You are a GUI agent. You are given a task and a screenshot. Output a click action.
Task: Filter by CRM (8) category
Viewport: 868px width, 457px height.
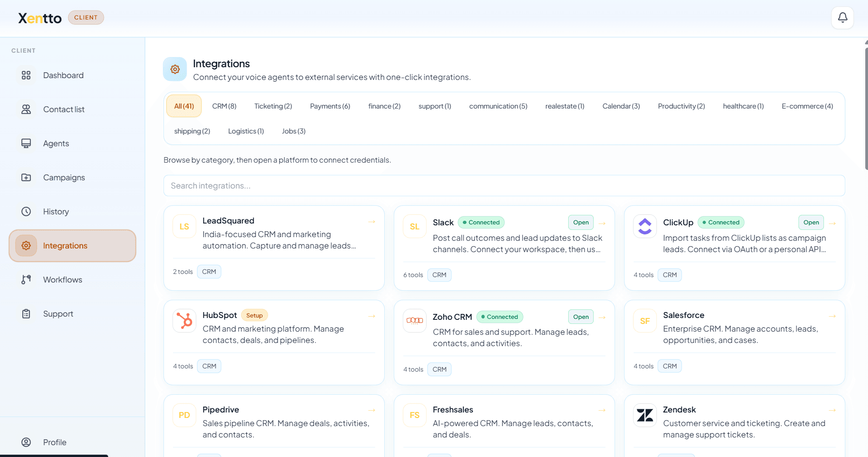[x=224, y=106]
